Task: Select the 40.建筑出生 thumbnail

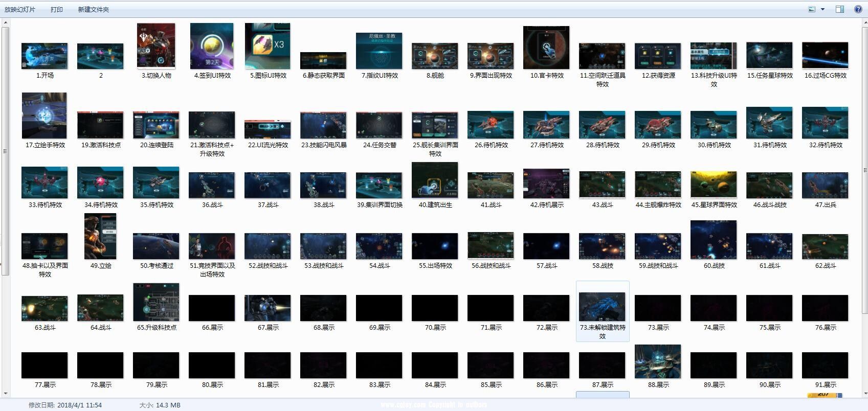Action: pos(435,180)
